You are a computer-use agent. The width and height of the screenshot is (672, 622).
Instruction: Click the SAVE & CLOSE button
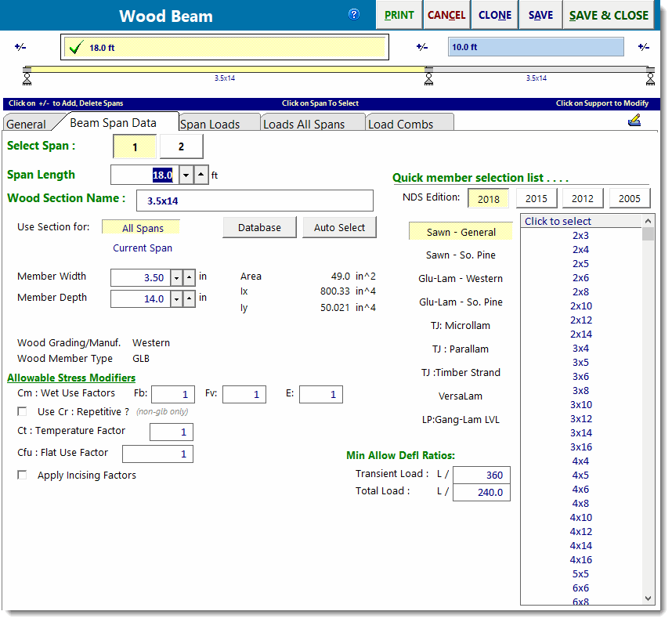point(609,15)
